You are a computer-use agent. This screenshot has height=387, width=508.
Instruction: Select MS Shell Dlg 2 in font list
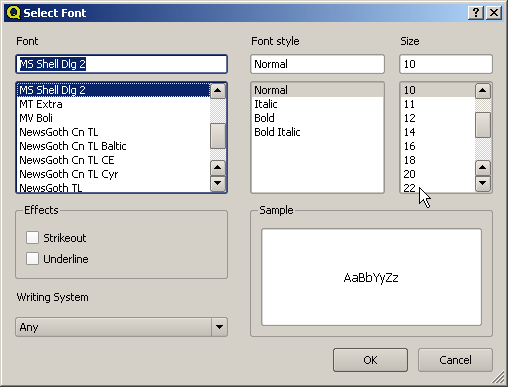point(114,90)
